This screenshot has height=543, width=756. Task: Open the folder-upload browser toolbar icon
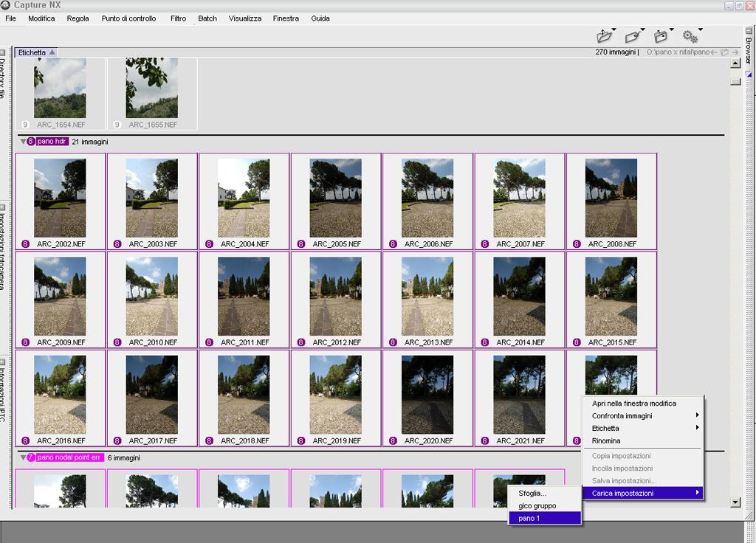coord(603,36)
